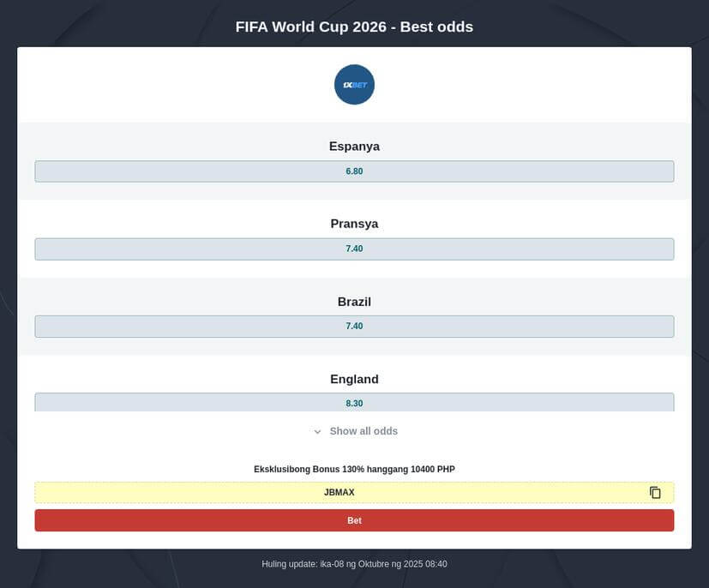The height and width of the screenshot is (588, 709).
Task: Pick the England 8.30 odds
Action: click(x=354, y=402)
